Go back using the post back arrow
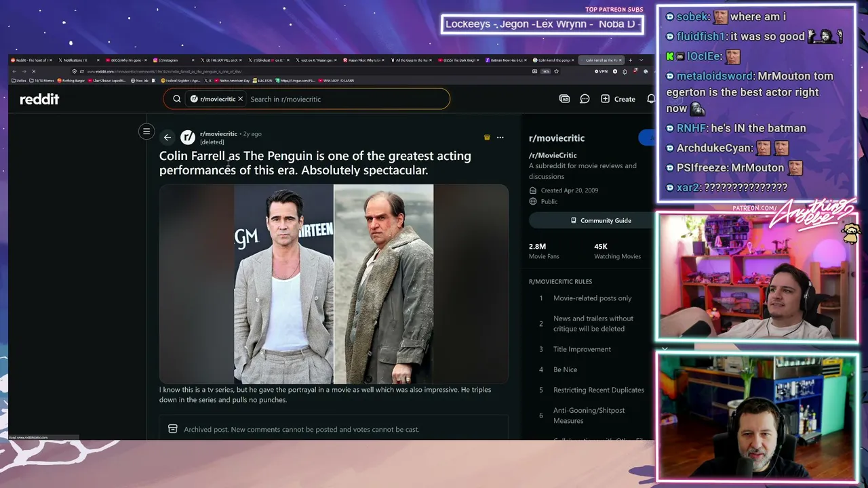This screenshot has width=868, height=488. (167, 138)
